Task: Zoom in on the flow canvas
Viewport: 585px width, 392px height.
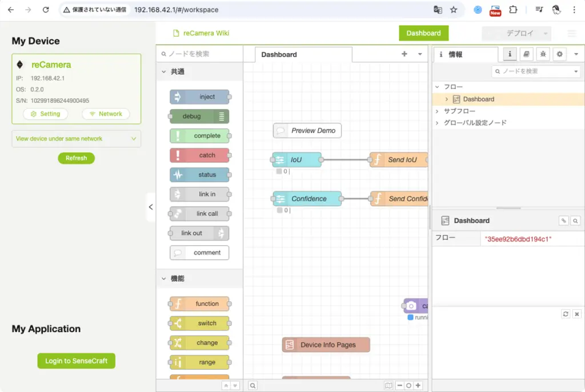Action: point(418,385)
